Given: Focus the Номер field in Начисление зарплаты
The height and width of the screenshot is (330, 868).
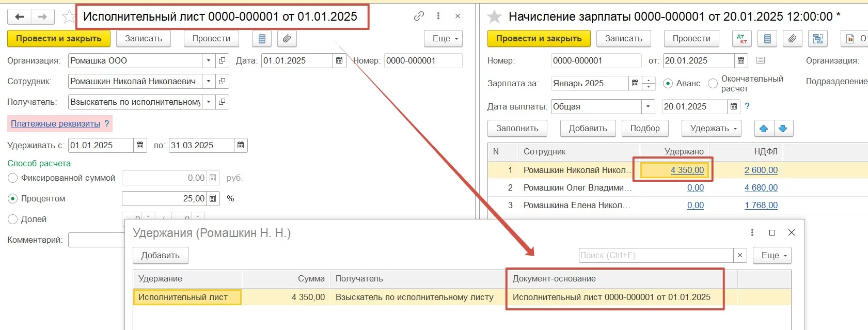Looking at the screenshot, I should [596, 60].
